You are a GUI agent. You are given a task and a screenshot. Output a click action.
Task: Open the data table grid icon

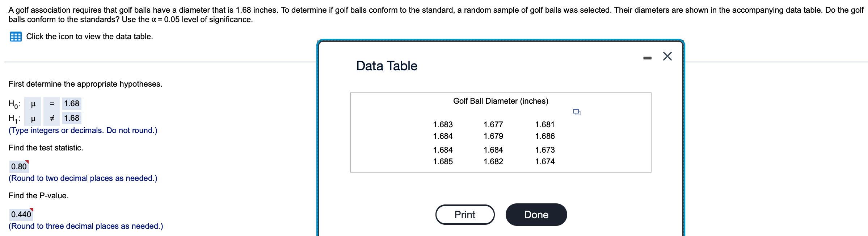[x=16, y=37]
